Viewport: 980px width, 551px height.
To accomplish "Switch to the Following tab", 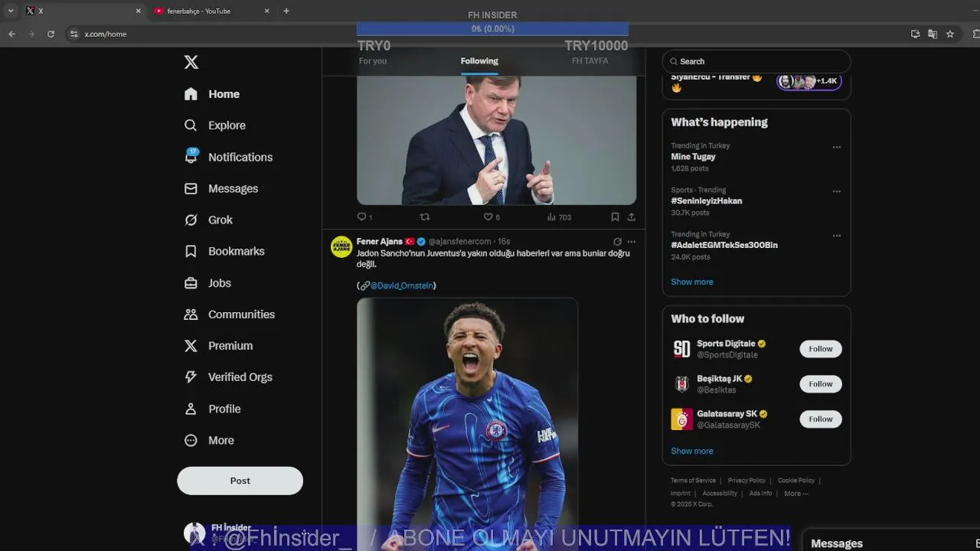I will (479, 61).
